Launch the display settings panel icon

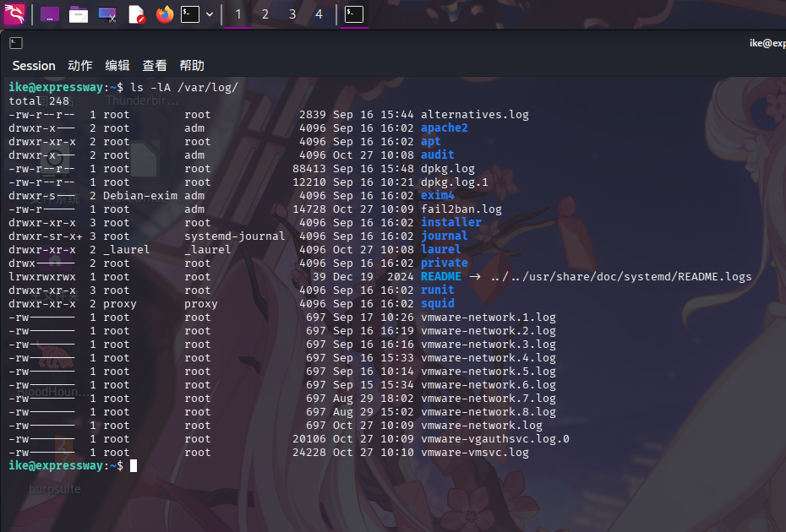107,14
